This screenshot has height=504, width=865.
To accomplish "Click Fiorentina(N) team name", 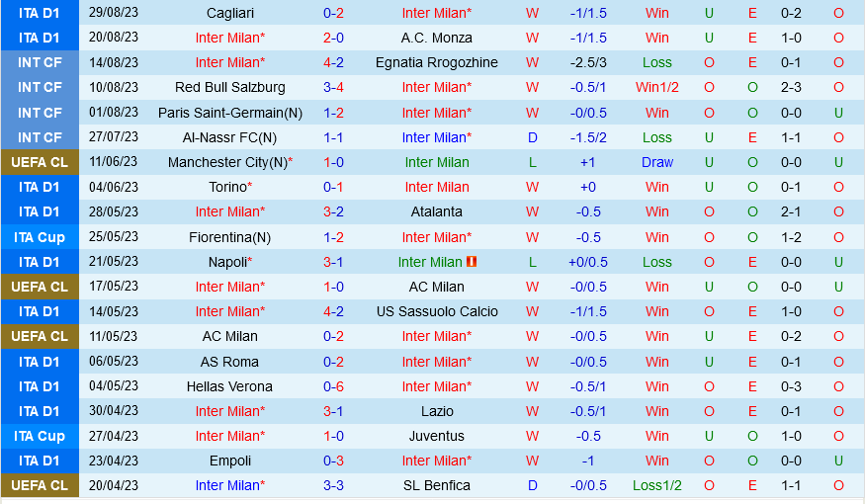I will click(229, 237).
